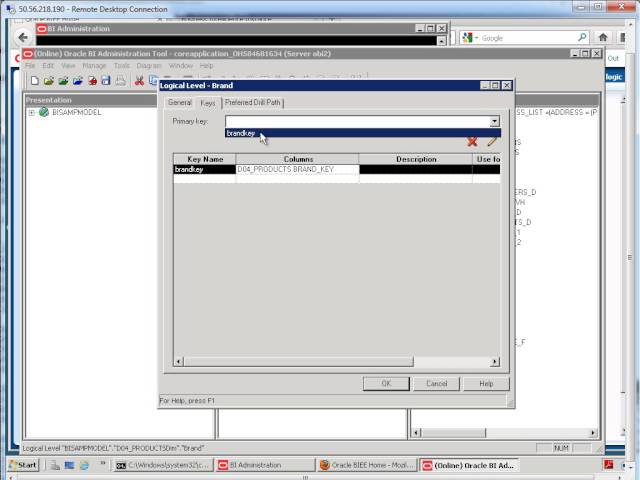Select brandkey from the dropdown list

(362, 133)
